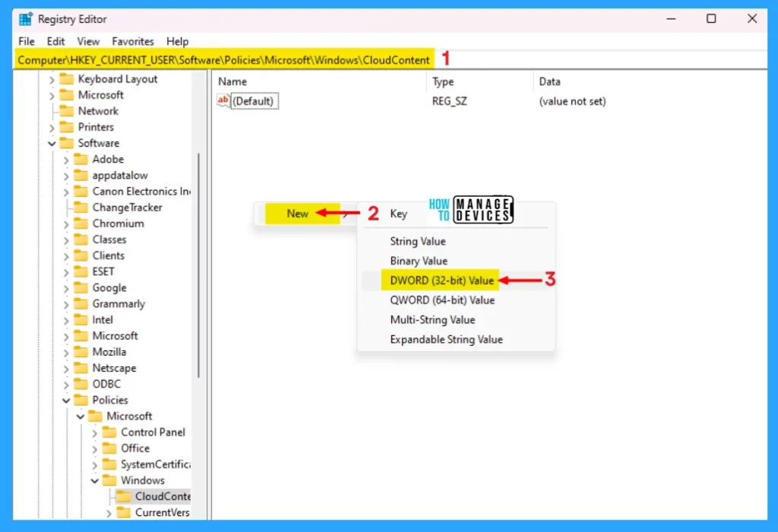Open the Favorites menu
The height and width of the screenshot is (532, 778).
pos(132,41)
